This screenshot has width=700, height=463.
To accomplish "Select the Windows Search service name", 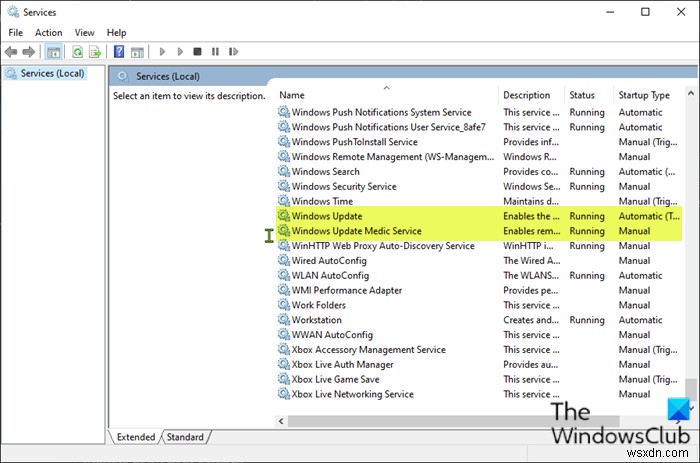I will pos(325,171).
